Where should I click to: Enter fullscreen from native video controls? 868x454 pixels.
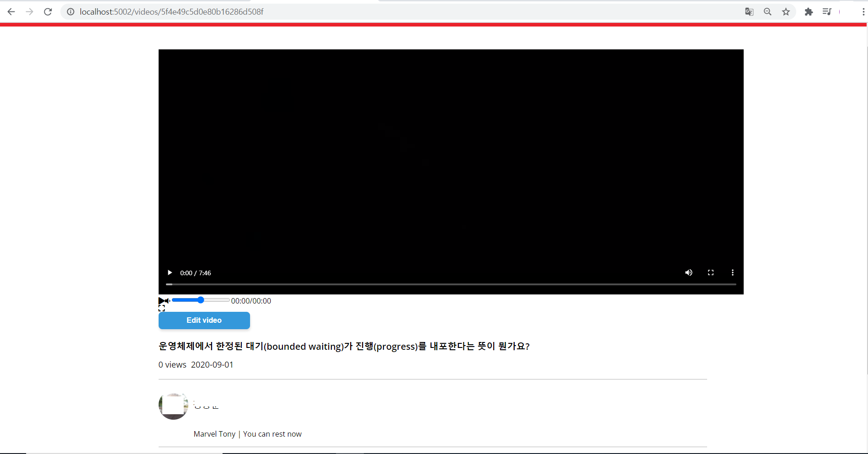[x=711, y=272]
